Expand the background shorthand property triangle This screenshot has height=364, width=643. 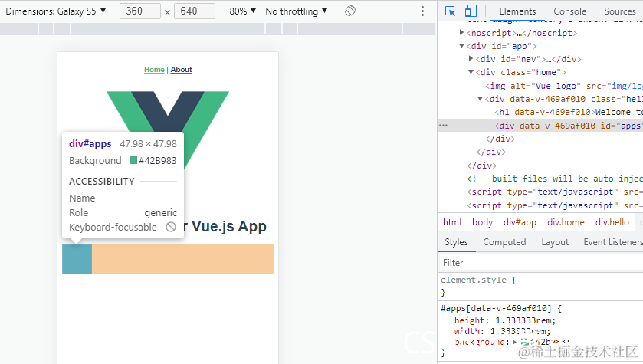pos(515,342)
